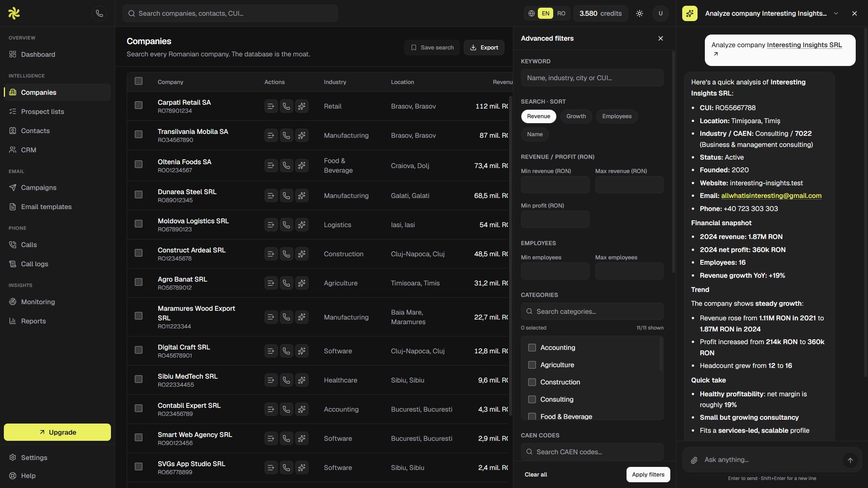Image resolution: width=868 pixels, height=488 pixels.
Task: Check the Sibiu MedTech SRL row checkbox
Action: [x=139, y=379]
